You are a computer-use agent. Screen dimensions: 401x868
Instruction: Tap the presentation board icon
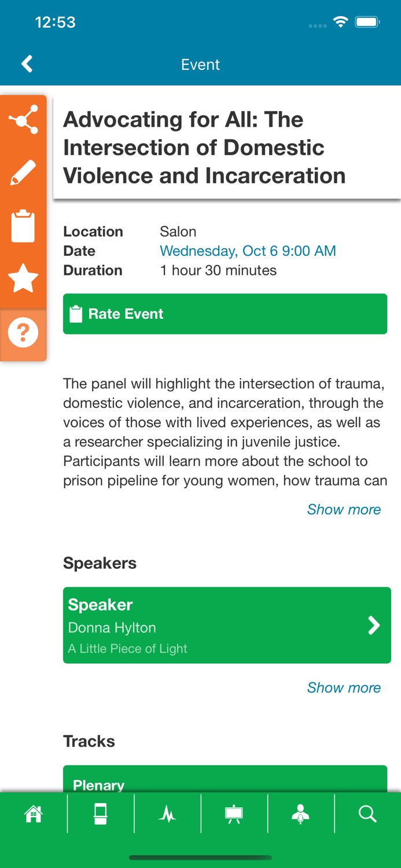tap(234, 814)
